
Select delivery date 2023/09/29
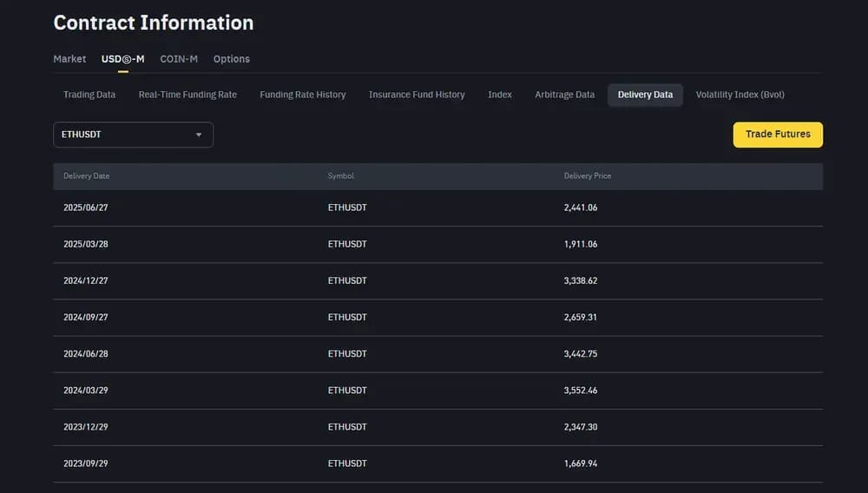86,463
